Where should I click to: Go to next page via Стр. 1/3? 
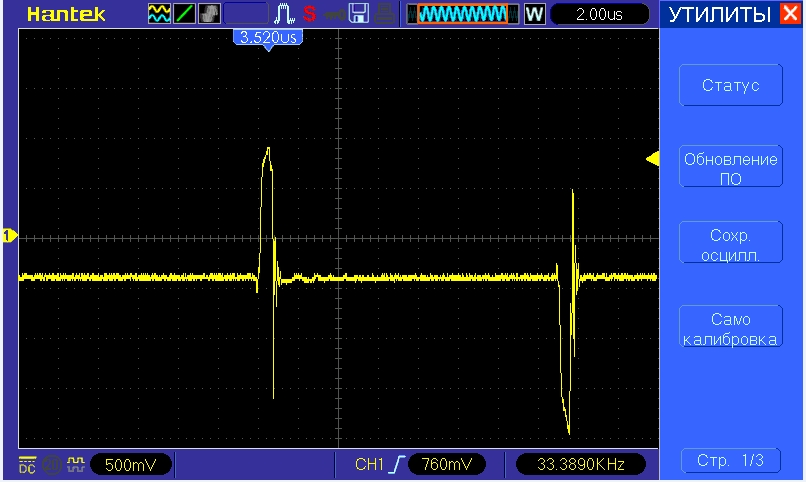730,460
